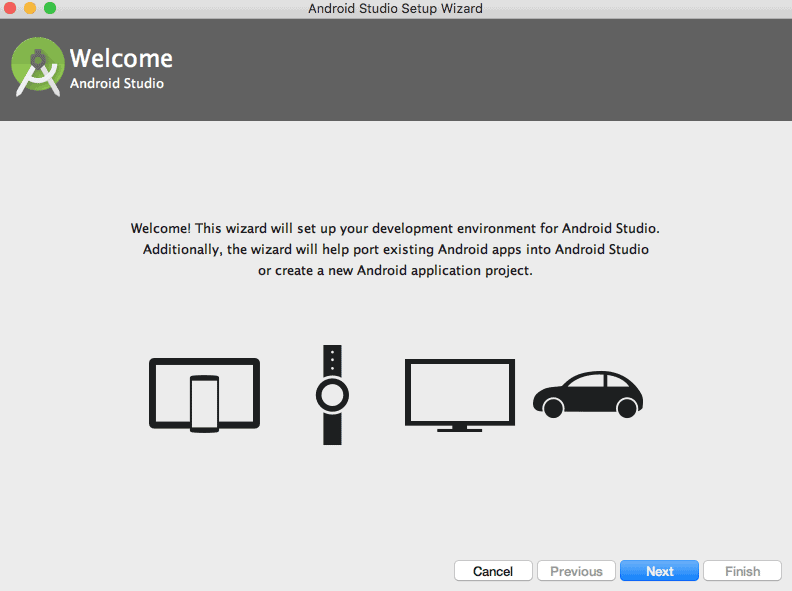The height and width of the screenshot is (591, 792).
Task: Click the Cancel button
Action: (x=493, y=571)
